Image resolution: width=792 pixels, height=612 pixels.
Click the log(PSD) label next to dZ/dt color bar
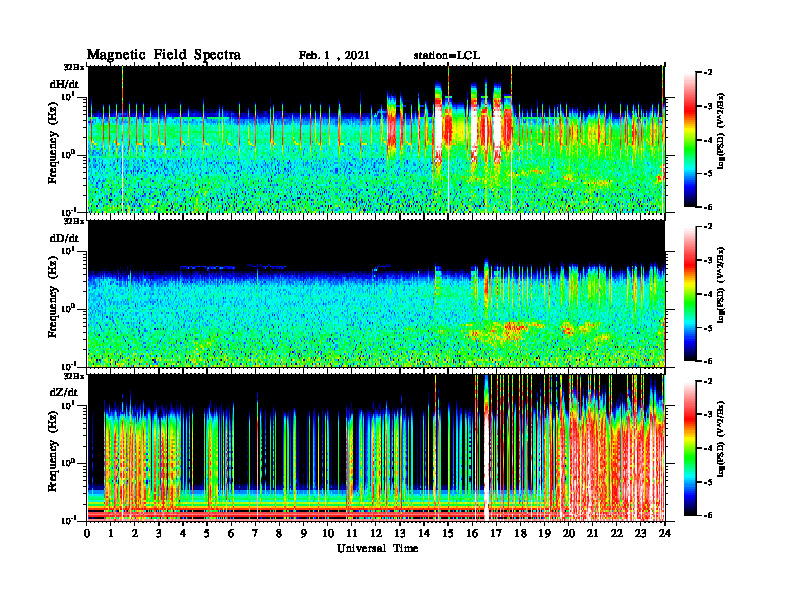pos(722,439)
